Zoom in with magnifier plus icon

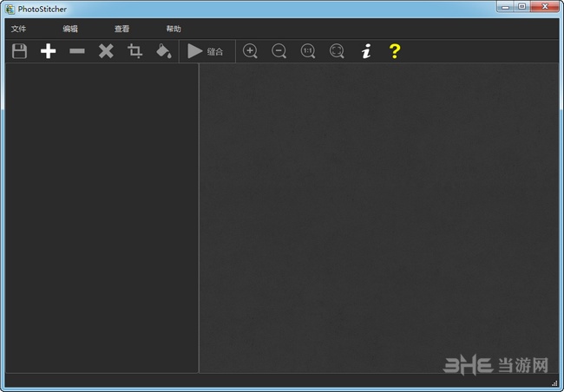[250, 51]
